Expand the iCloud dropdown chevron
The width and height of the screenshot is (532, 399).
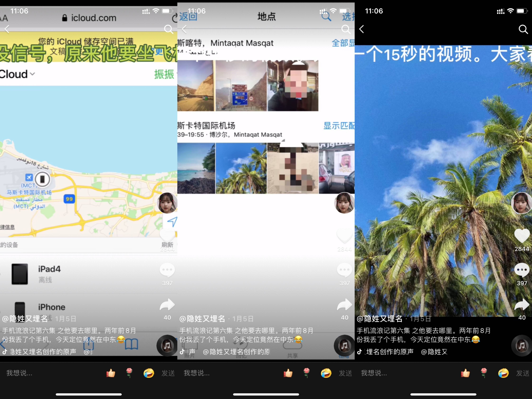click(x=33, y=74)
